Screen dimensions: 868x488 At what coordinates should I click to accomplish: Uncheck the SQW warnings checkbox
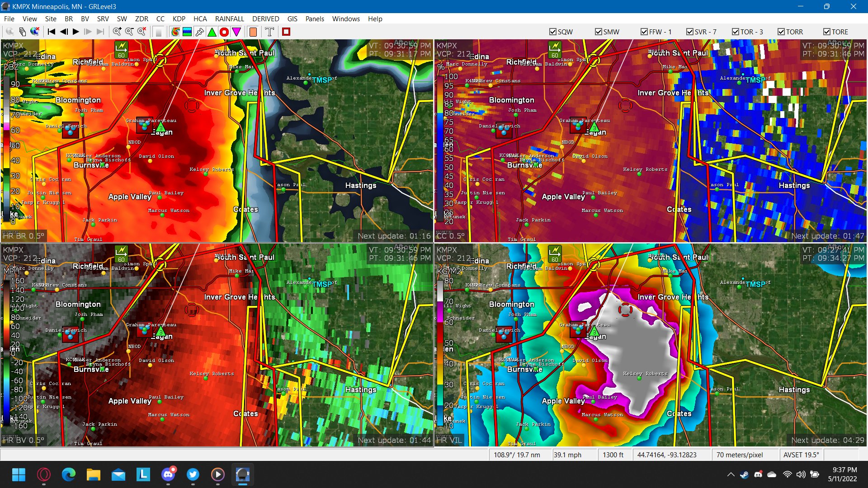click(552, 32)
